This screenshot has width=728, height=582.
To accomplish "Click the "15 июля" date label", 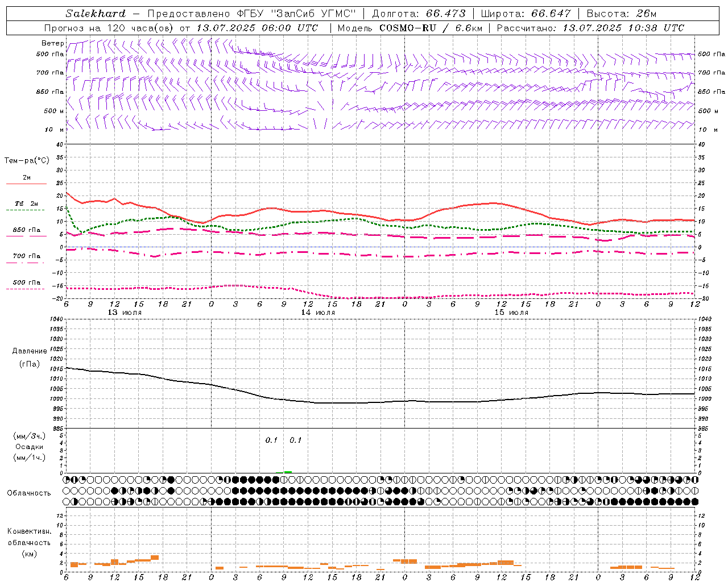I will click(511, 313).
